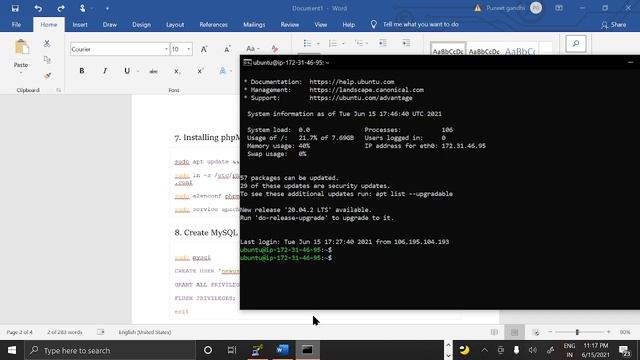Click the Windows search box

(111, 350)
